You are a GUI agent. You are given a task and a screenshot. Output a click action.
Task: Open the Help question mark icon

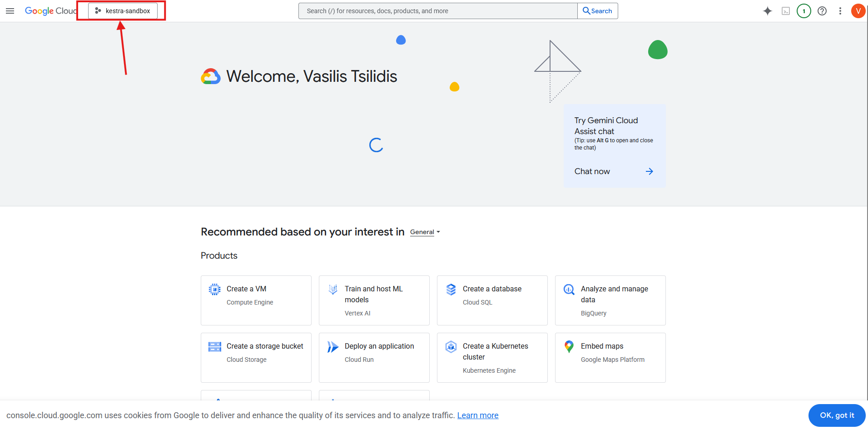point(822,11)
